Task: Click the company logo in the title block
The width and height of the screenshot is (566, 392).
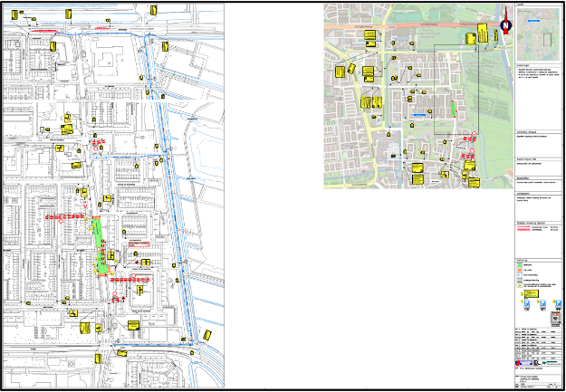Action: click(x=523, y=362)
